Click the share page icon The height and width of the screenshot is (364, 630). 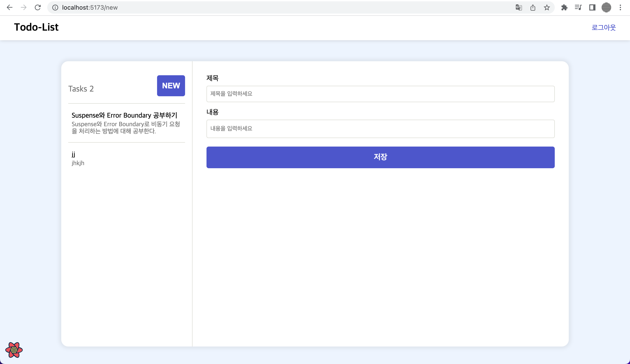click(x=533, y=7)
